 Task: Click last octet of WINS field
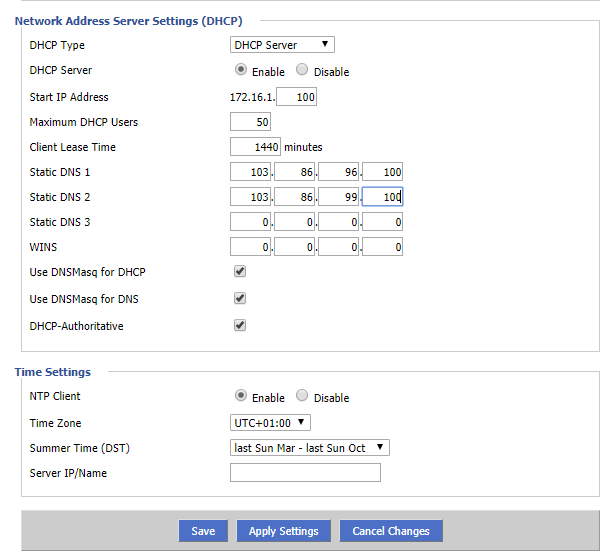click(x=382, y=246)
